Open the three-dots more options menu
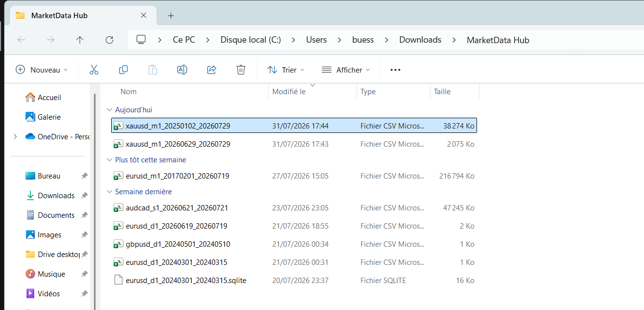The width and height of the screenshot is (644, 310). (395, 70)
